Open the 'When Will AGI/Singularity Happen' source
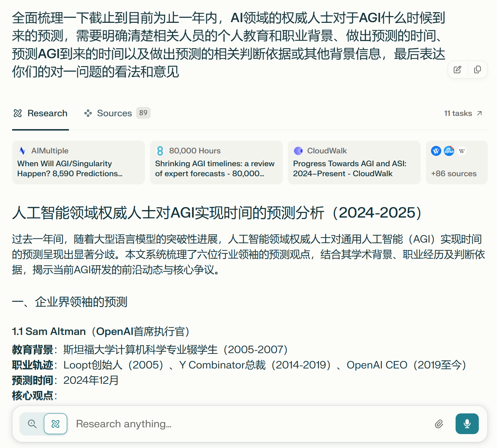This screenshot has width=497, height=448. click(x=79, y=168)
